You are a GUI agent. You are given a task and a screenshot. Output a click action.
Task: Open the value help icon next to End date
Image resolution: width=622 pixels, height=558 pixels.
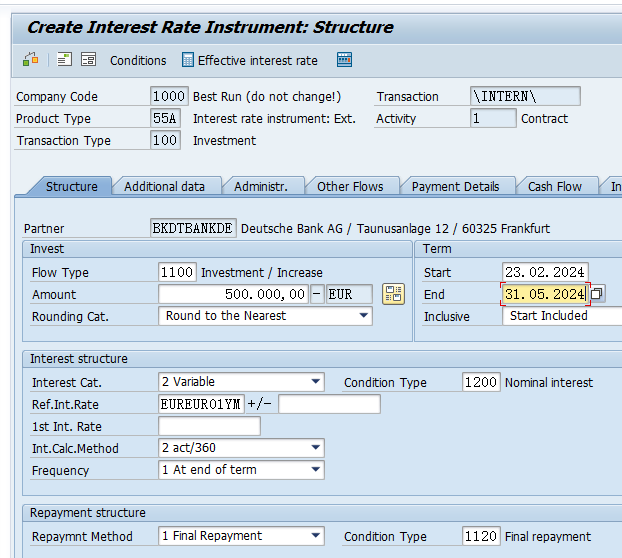(597, 294)
